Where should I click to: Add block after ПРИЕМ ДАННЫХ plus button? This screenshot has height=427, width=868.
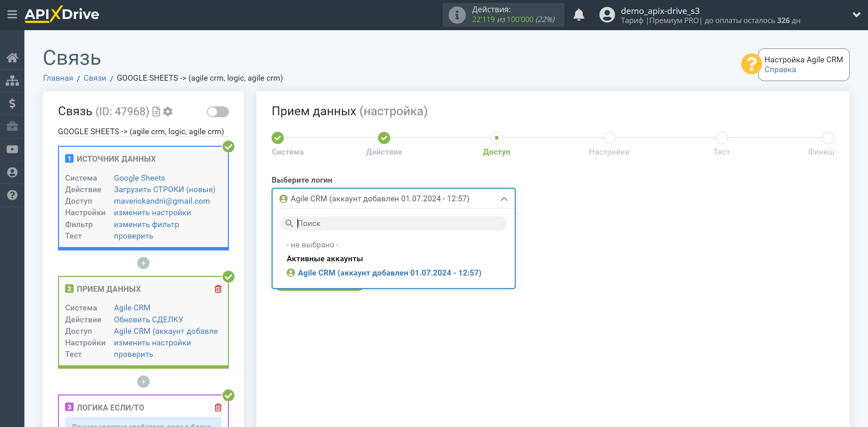click(x=143, y=382)
